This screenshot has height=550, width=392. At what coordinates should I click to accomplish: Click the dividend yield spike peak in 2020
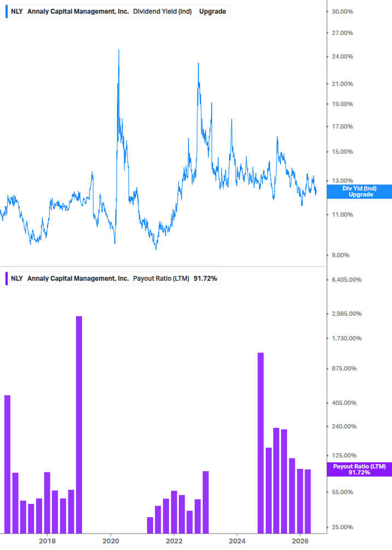tap(119, 51)
